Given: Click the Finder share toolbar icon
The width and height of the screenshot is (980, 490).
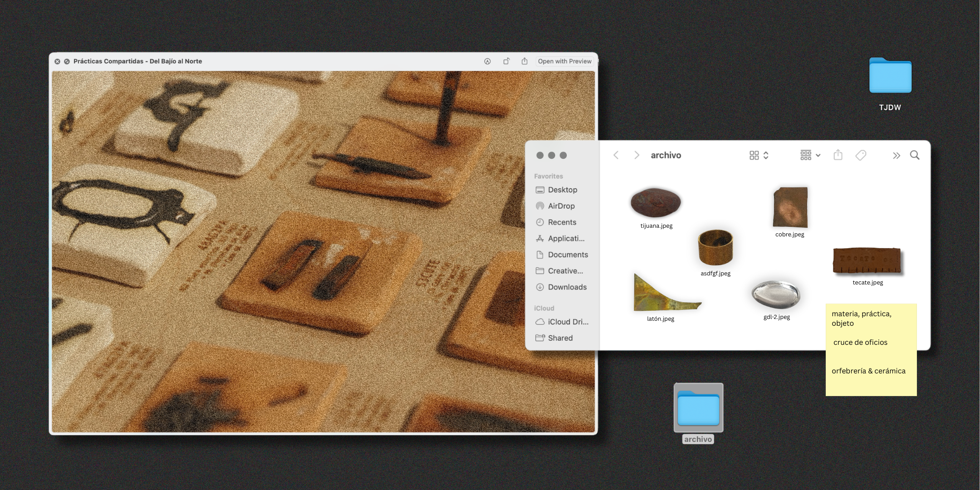Looking at the screenshot, I should click(838, 155).
